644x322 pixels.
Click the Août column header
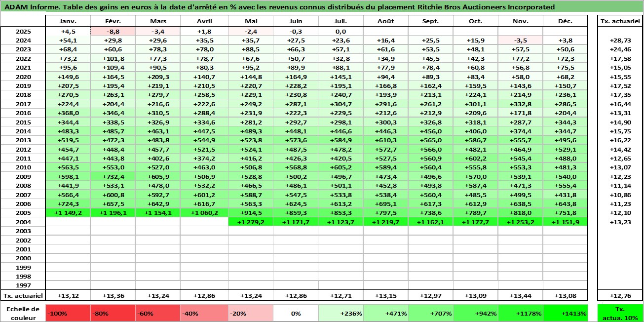[386, 21]
